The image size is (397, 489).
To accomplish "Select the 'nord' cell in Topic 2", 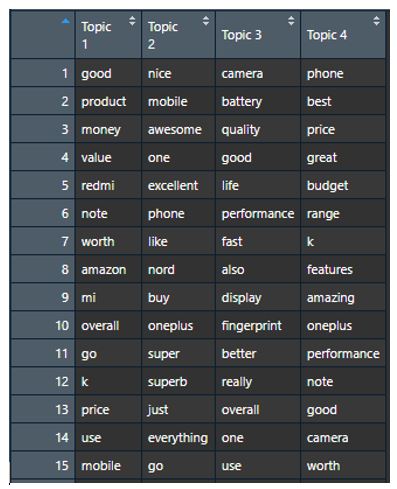I will coord(178,269).
